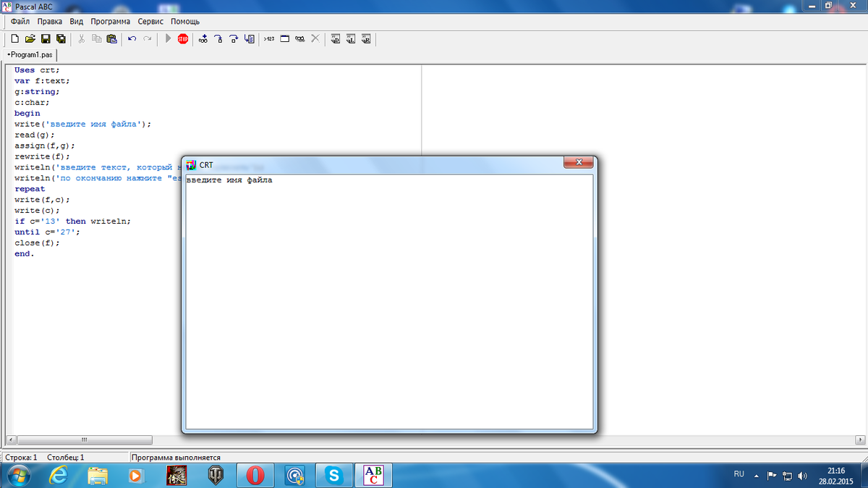Select the Program1.pas tab
868x488 pixels.
tap(31, 55)
